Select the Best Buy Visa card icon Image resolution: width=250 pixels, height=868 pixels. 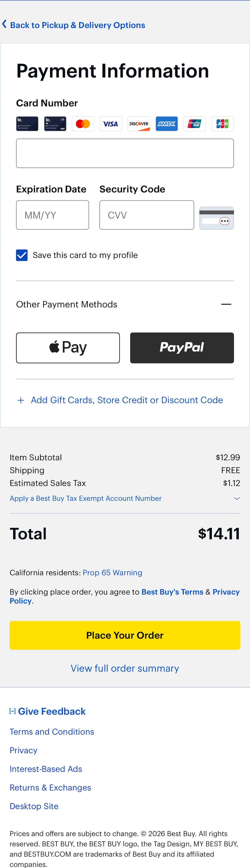pyautogui.click(x=55, y=124)
